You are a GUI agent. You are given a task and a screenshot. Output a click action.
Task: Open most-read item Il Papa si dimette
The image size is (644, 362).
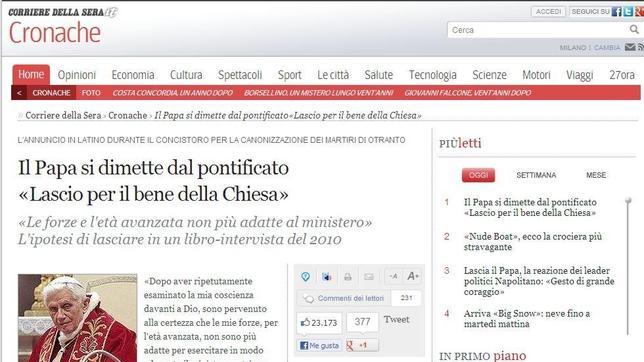point(530,207)
